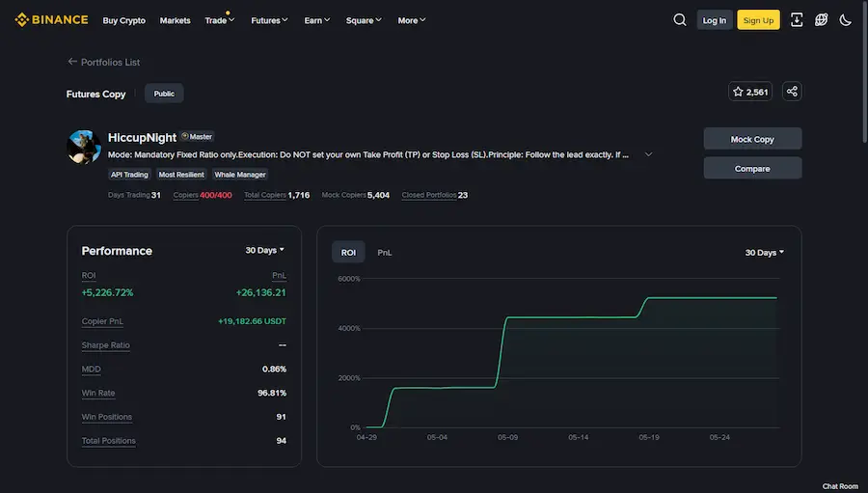Click the Win Positions label
868x493 pixels.
click(107, 417)
